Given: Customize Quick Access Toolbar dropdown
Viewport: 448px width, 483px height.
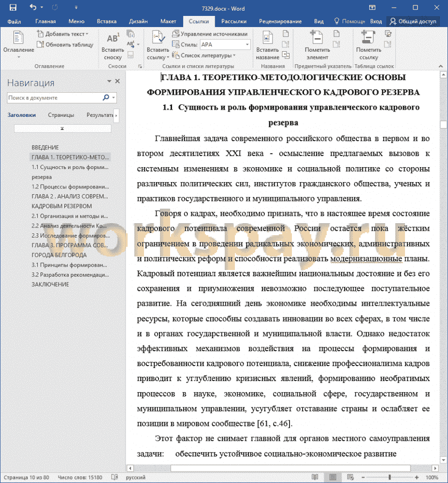Looking at the screenshot, I should pos(76,8).
